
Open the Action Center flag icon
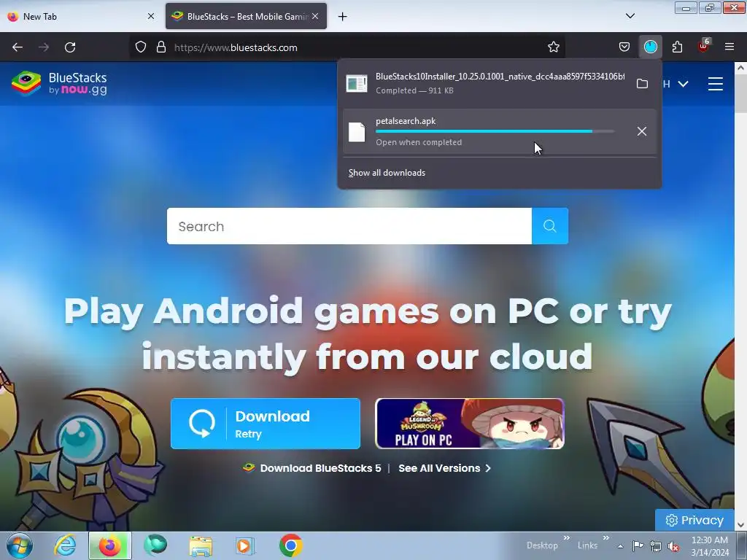(x=638, y=545)
